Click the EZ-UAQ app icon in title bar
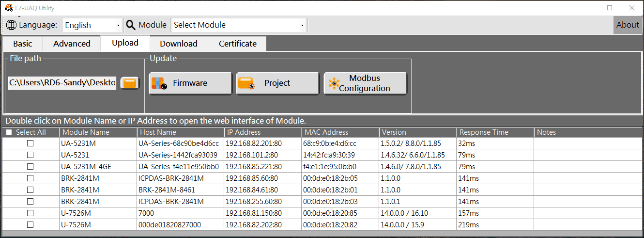 coord(8,8)
